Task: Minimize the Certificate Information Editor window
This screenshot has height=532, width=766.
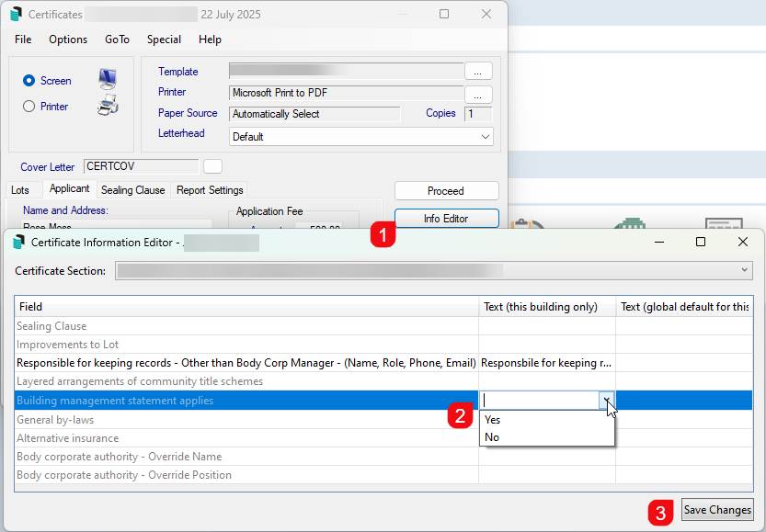Action: click(x=659, y=242)
